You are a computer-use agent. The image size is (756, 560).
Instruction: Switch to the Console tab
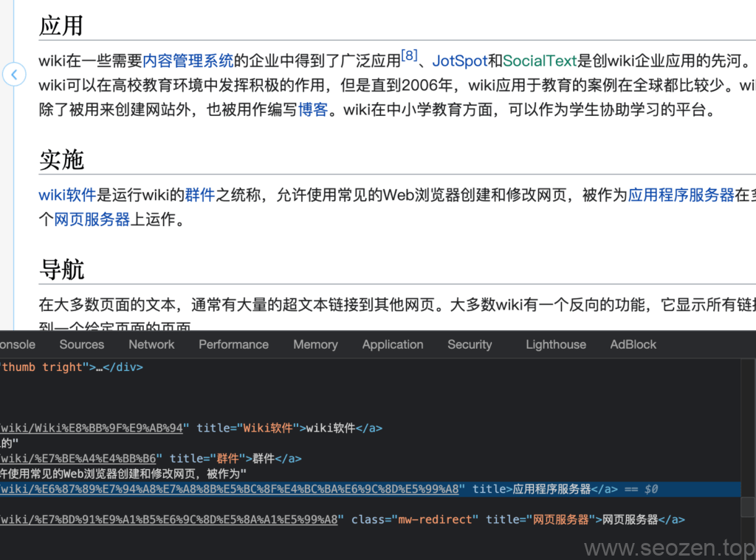(16, 344)
